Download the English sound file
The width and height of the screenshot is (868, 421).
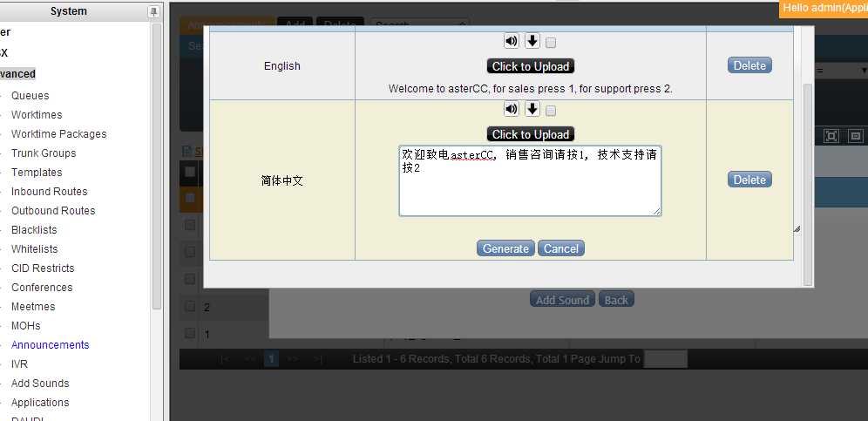[x=532, y=41]
